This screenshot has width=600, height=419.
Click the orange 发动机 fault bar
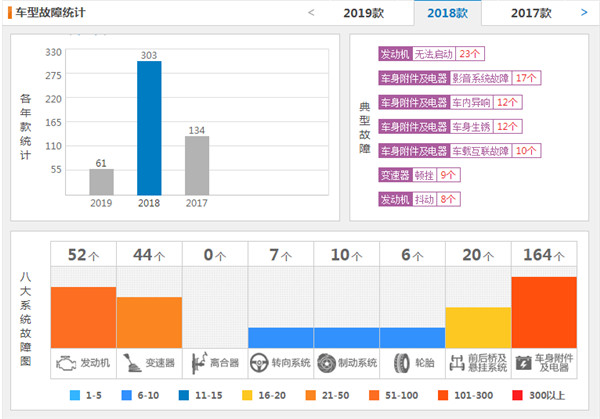pyautogui.click(x=83, y=318)
